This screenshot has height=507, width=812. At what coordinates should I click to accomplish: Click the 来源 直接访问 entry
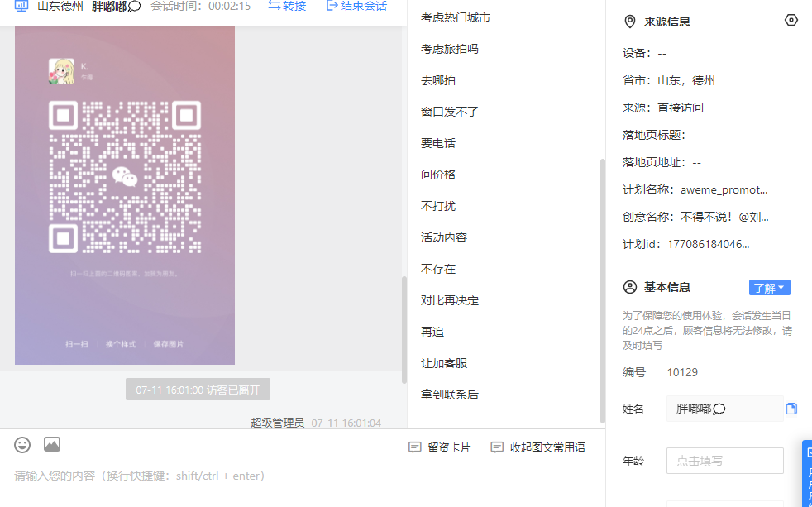[663, 108]
